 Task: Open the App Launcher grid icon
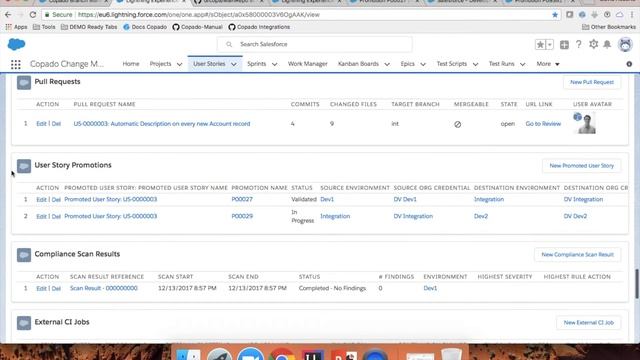[16, 64]
